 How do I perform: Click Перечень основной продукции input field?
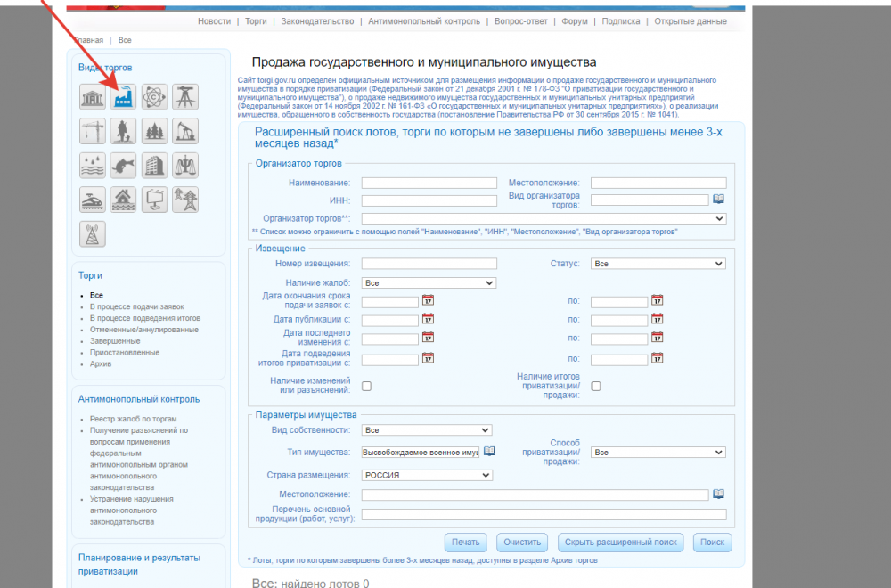544,515
